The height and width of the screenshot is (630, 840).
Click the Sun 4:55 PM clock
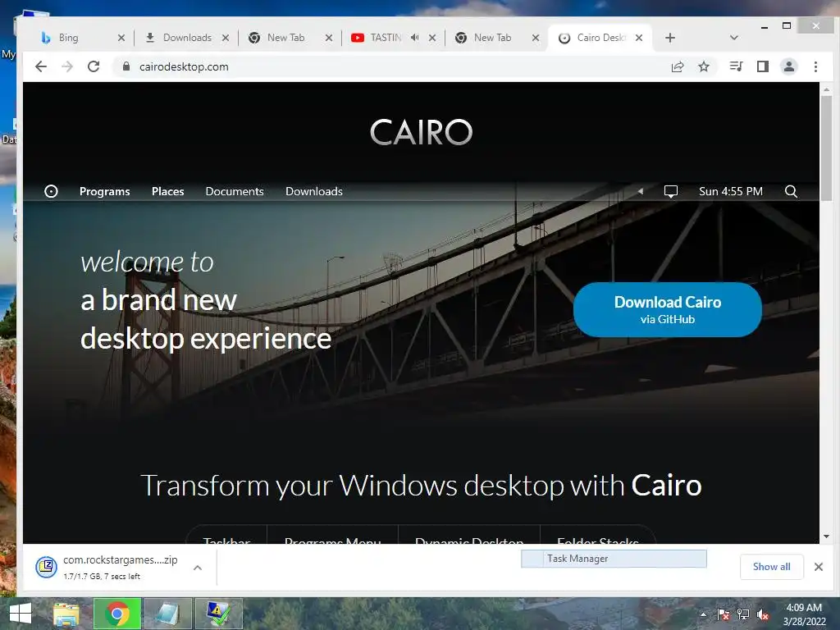click(x=731, y=191)
